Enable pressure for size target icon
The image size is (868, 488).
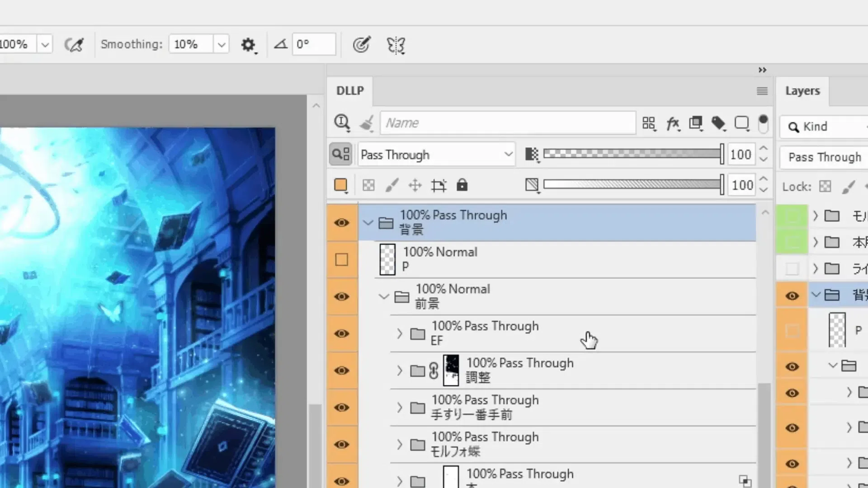tap(362, 44)
